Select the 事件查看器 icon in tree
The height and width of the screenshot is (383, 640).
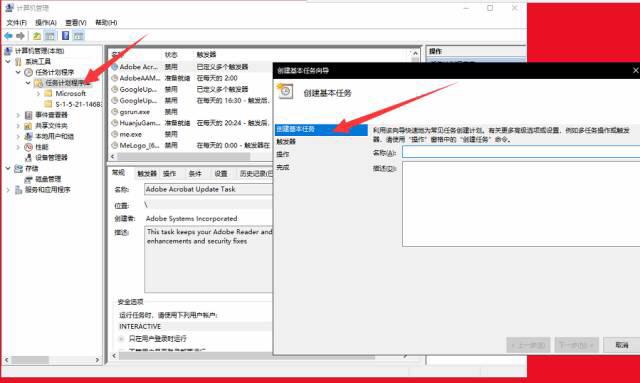point(29,115)
